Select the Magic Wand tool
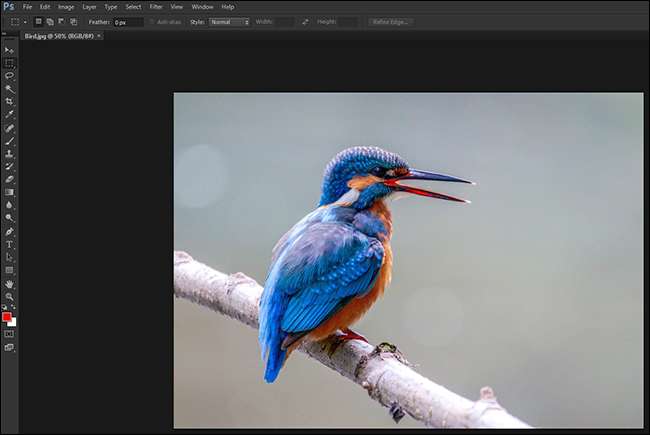Screen dimensions: 650x435 [10, 88]
